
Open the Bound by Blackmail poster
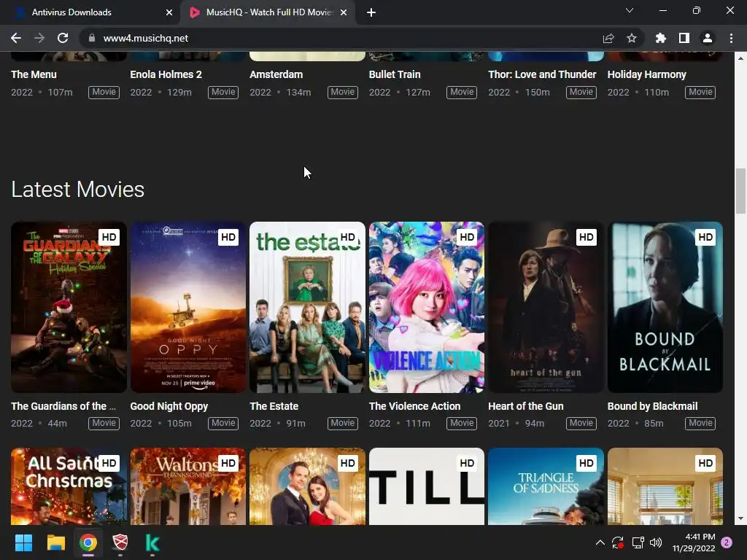point(665,307)
